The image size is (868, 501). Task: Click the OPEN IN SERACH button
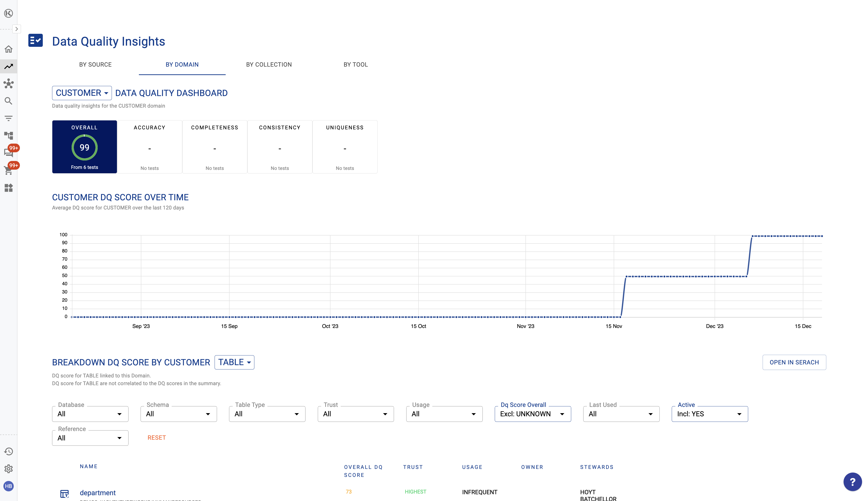[x=794, y=362]
